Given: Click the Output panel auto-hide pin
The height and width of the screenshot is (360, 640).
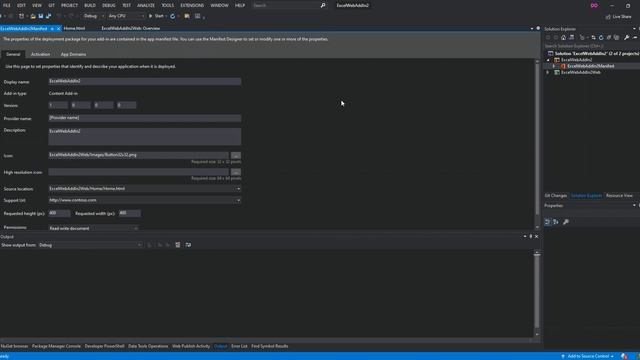Looking at the screenshot, I should click(531, 236).
